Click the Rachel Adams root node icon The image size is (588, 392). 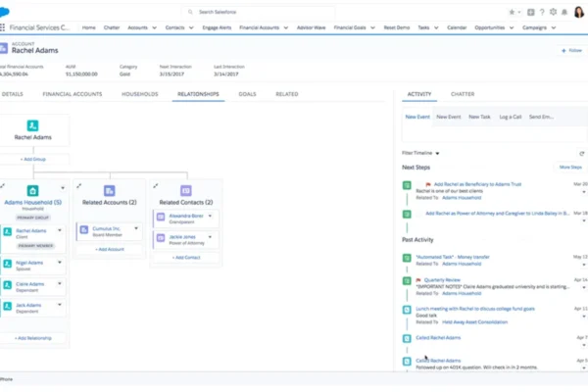[32, 125]
